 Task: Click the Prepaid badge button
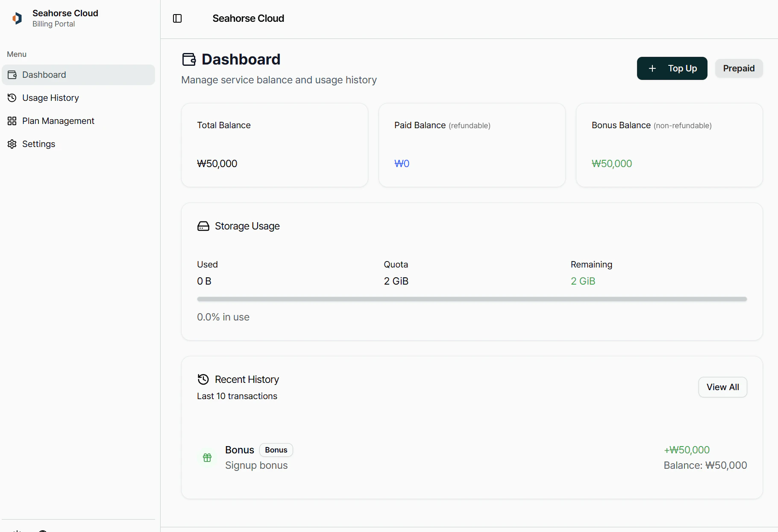point(739,68)
